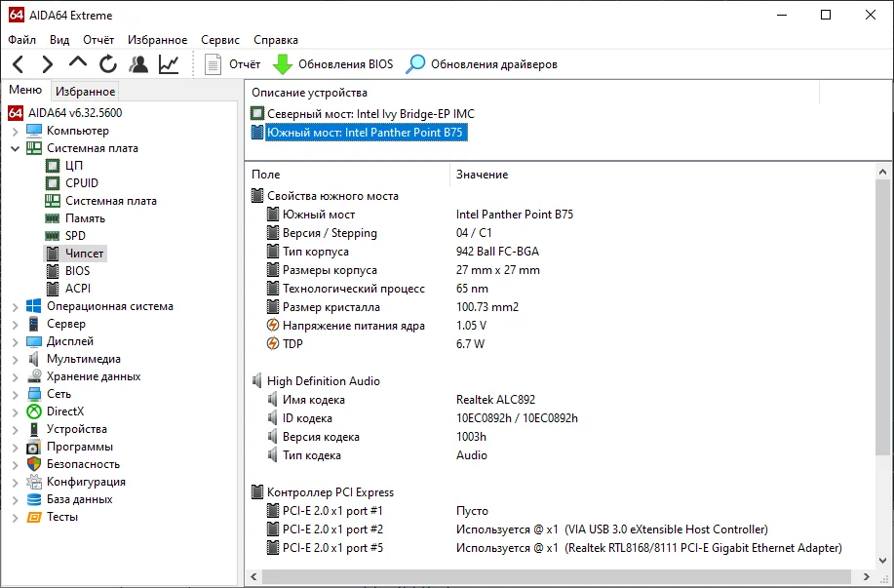Open the Программы tree item
Viewport: 894px width, 588px height.
[x=80, y=447]
